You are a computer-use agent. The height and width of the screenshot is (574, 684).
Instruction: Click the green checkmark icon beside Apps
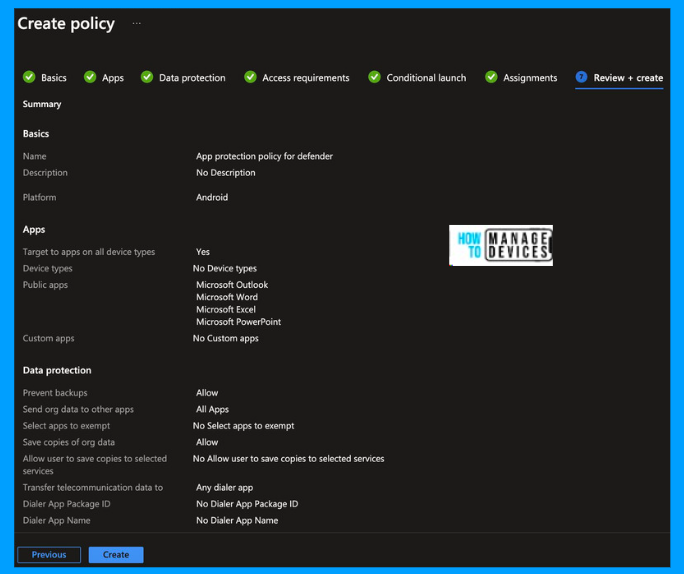pyautogui.click(x=90, y=77)
